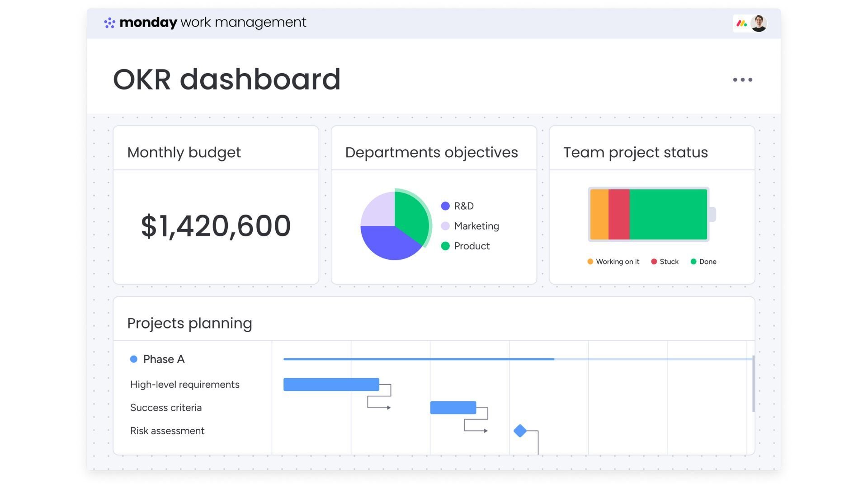This screenshot has height=488, width=868.
Task: Toggle the Phase A blue status dot
Action: click(133, 359)
